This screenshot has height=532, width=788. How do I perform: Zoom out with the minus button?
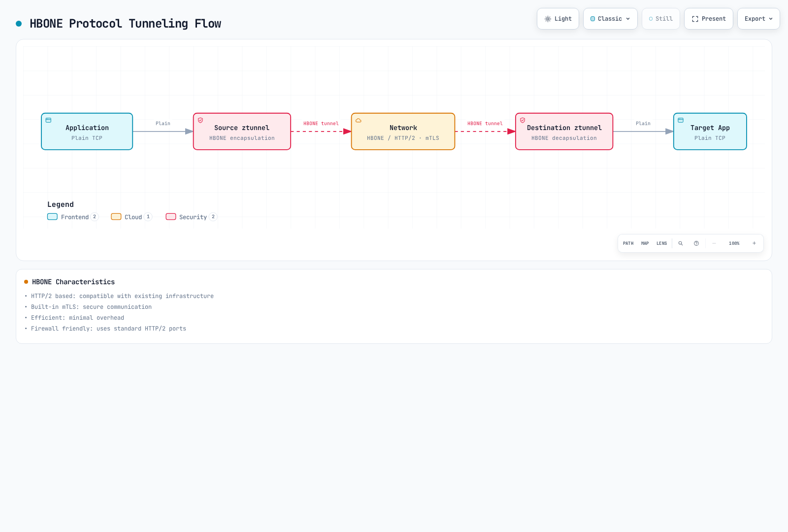[714, 243]
